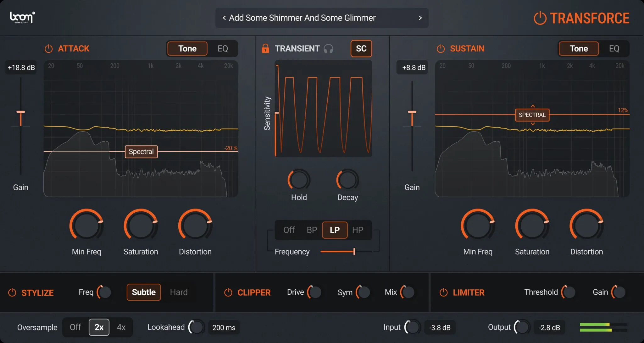
Task: Click the Attack Saturation knob
Action: point(141,226)
